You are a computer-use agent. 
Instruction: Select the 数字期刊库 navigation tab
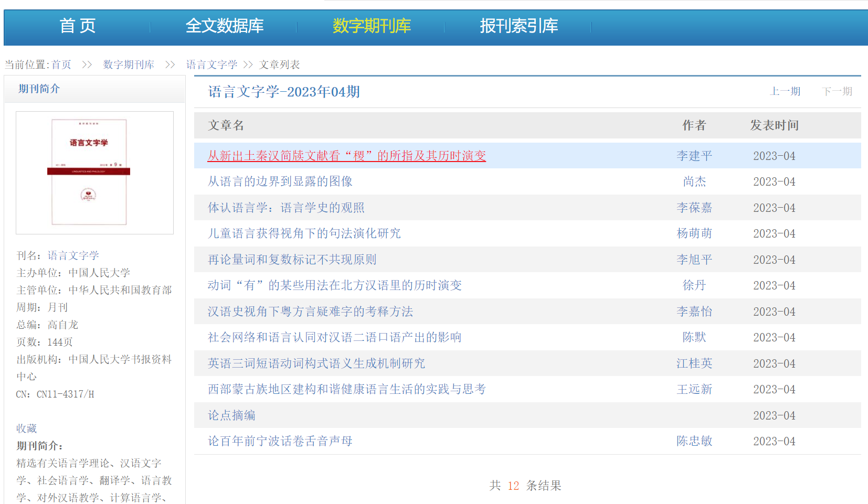point(371,26)
